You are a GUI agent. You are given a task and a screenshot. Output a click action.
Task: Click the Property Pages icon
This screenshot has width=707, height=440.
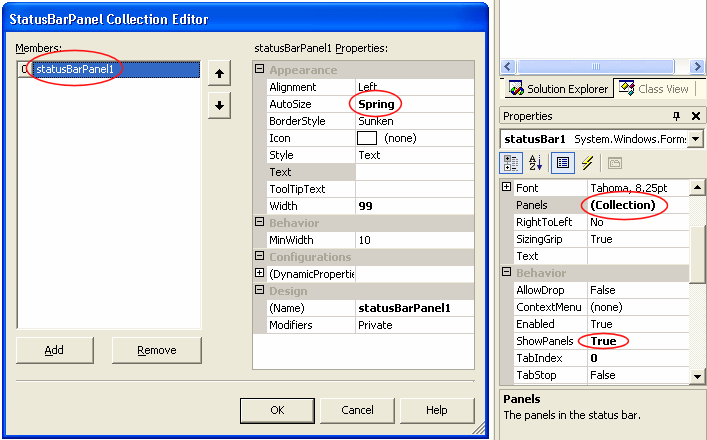[x=614, y=162]
